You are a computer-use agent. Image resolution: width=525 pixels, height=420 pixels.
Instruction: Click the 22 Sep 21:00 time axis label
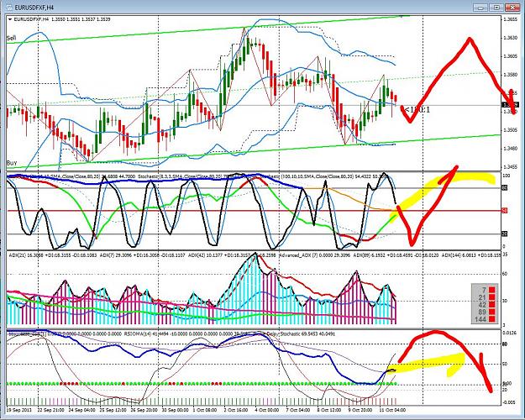point(51,410)
